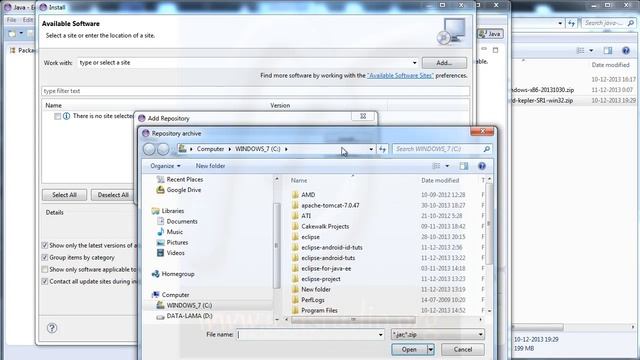Select Computer in navigation pane
Image resolution: width=640 pixels, height=360 pixels.
pyautogui.click(x=175, y=295)
